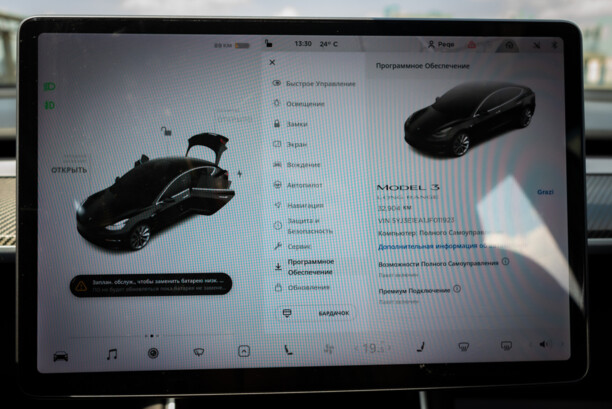Viewport: 612px width, 409px height.
Task: Tap info icon beside Возможности Полного Самоуправления
Action: point(505,261)
